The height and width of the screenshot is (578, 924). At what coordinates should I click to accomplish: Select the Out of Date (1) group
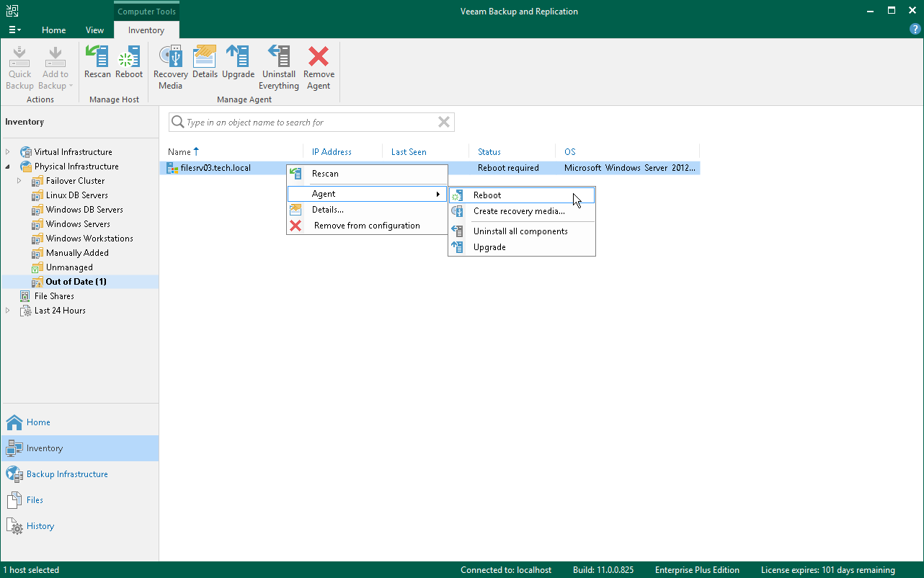76,282
